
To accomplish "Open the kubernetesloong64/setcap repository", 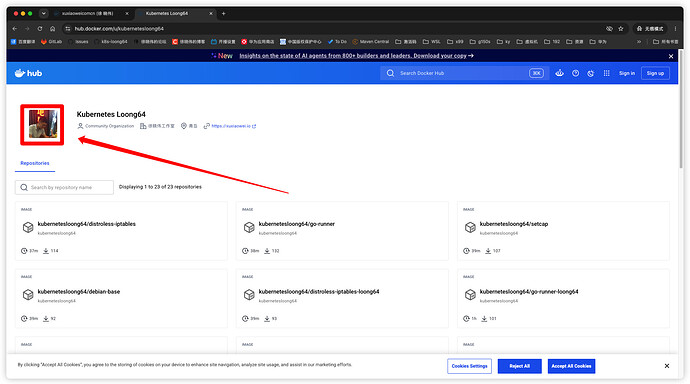I will tap(514, 224).
